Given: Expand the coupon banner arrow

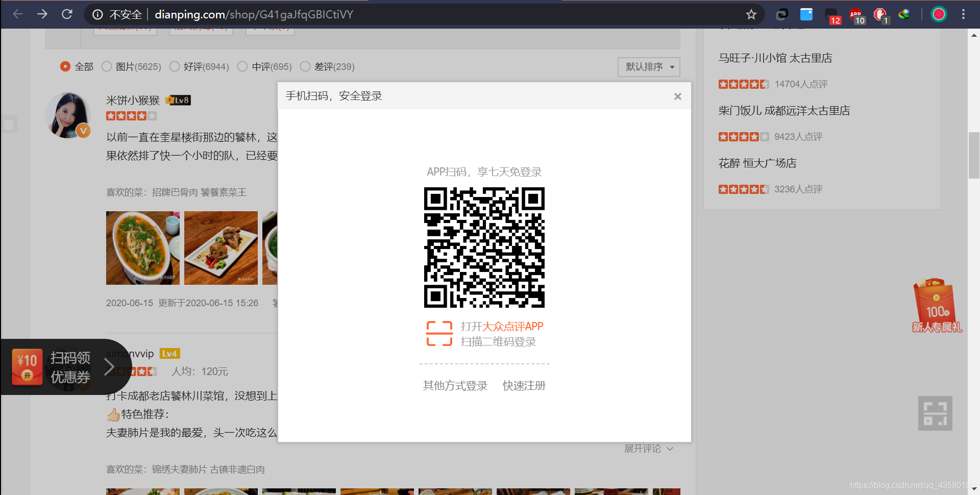Looking at the screenshot, I should coord(109,367).
